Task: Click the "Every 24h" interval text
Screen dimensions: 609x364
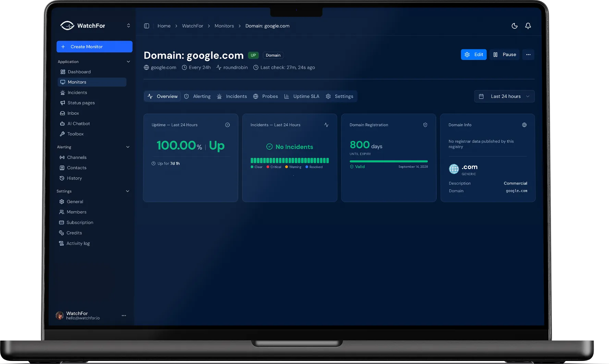Action: point(200,67)
